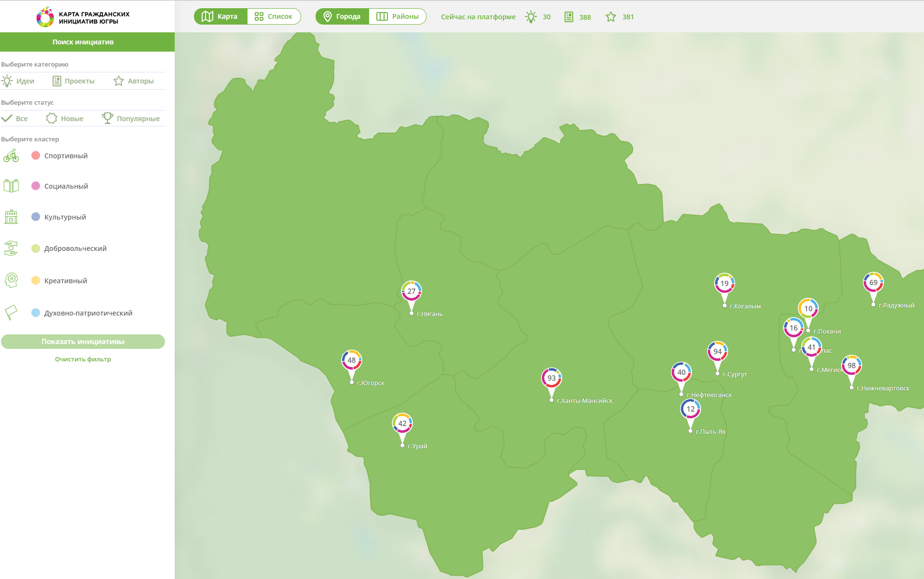
Task: Open the Покачи marker with 10
Action: [808, 309]
